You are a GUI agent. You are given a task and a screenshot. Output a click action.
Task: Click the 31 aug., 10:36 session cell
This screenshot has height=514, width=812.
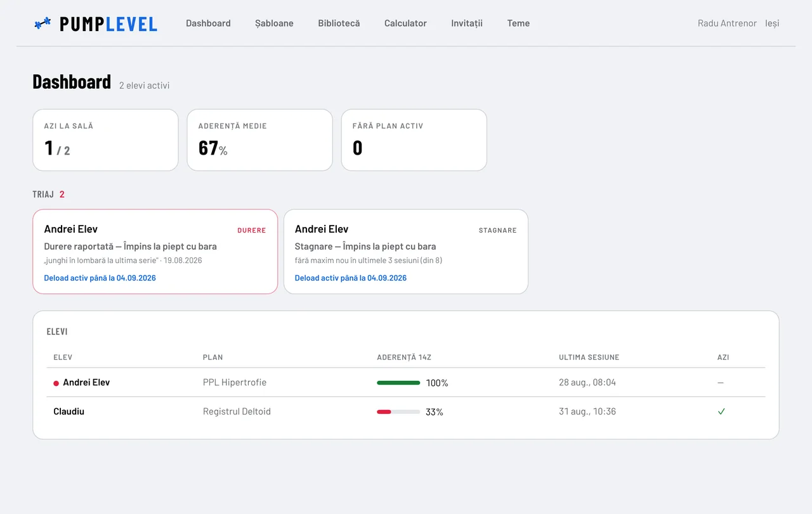pos(587,411)
